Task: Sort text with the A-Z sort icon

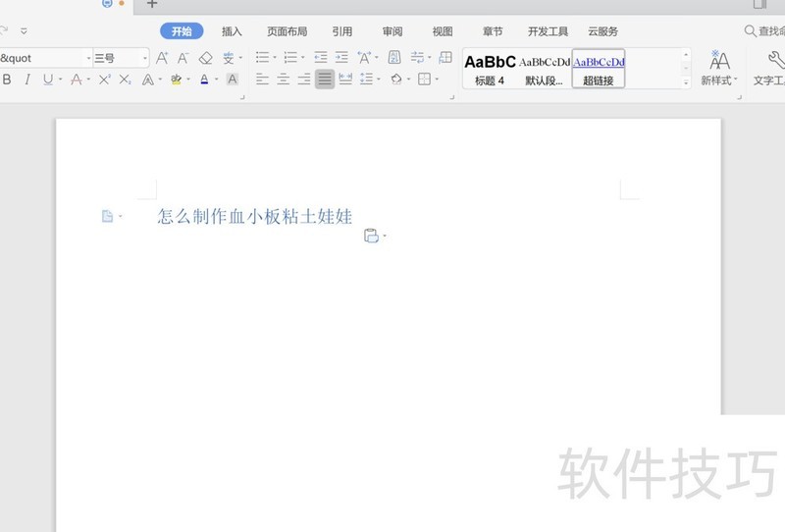Action: point(394,57)
